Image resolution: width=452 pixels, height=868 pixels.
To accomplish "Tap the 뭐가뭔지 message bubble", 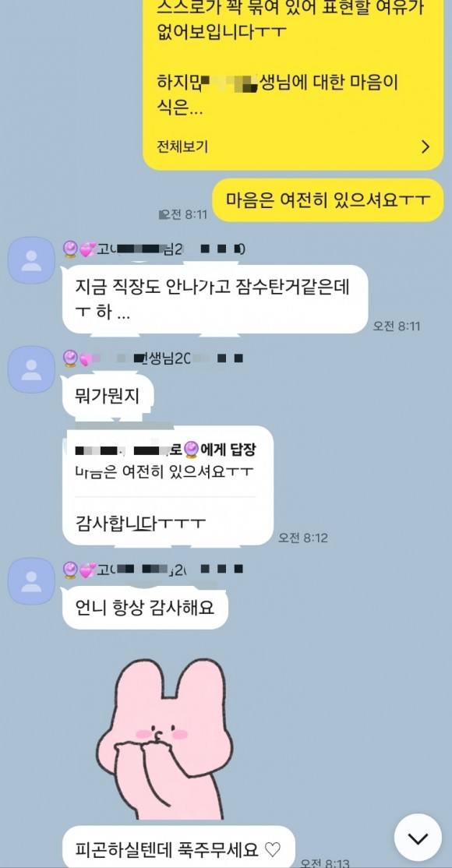I will coord(108,395).
